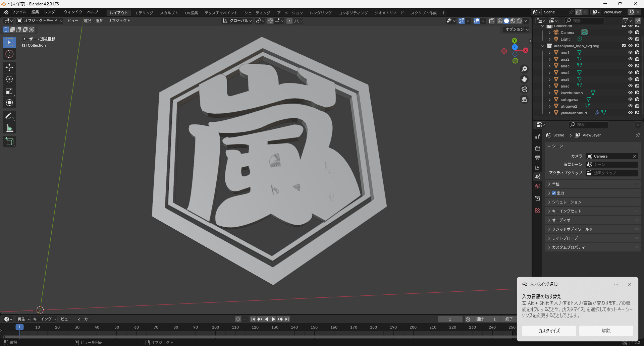Open the オブジェクトモード mode dropdown

click(x=40, y=21)
